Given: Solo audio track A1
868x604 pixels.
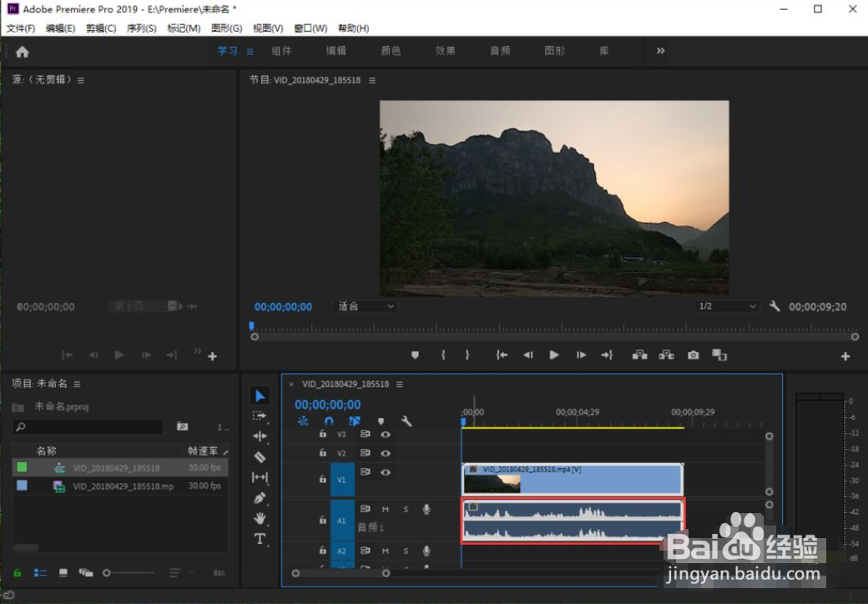Looking at the screenshot, I should 406,510.
